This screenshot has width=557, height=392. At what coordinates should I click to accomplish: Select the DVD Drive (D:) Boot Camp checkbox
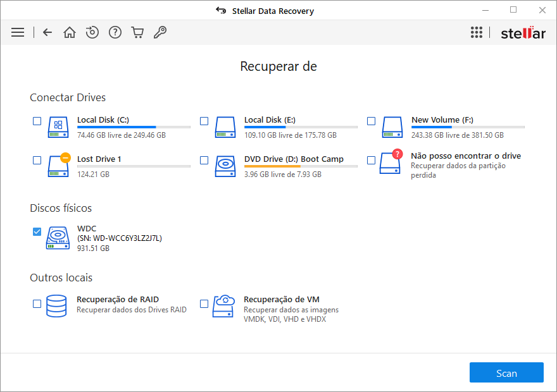[x=204, y=160]
